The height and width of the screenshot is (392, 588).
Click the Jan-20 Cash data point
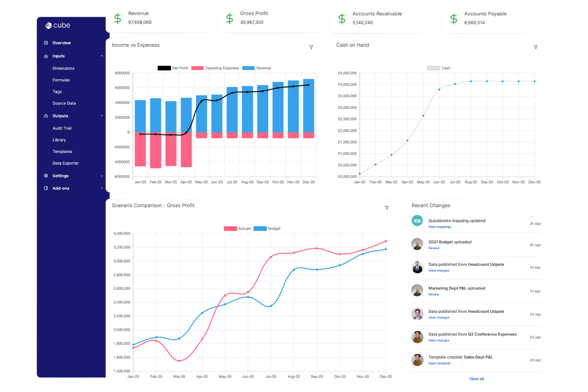pyautogui.click(x=360, y=174)
